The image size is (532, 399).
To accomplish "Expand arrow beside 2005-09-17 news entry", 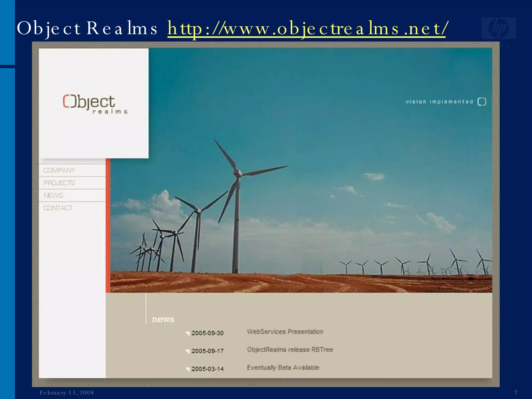I will (x=188, y=351).
